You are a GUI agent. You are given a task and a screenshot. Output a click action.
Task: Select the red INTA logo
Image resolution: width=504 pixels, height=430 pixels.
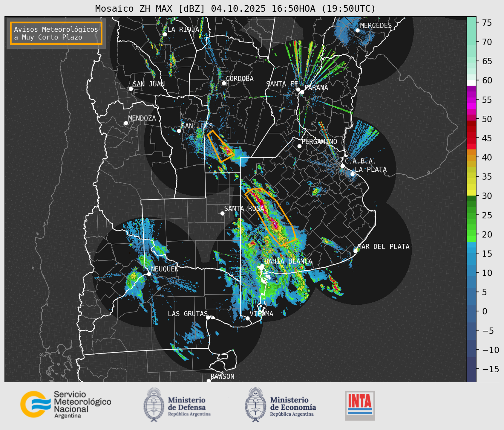point(360,405)
